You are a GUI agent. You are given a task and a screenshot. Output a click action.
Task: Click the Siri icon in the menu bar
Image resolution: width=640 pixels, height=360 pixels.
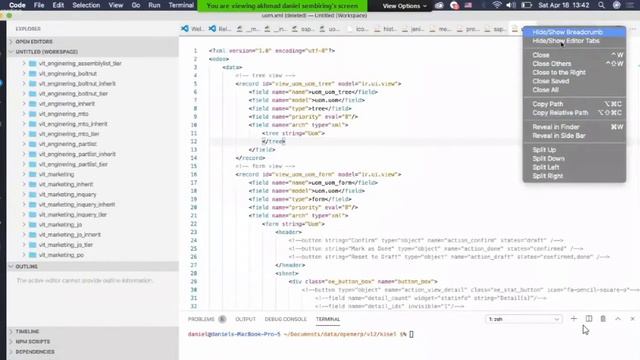click(617, 5)
